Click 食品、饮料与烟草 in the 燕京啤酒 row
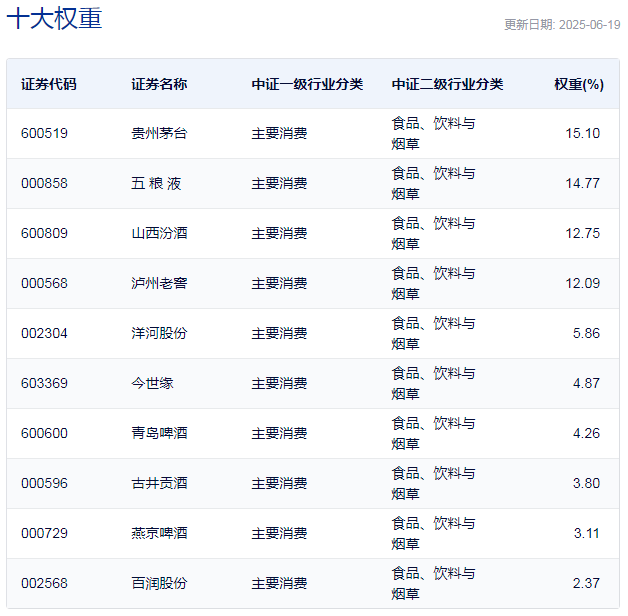 tap(433, 533)
